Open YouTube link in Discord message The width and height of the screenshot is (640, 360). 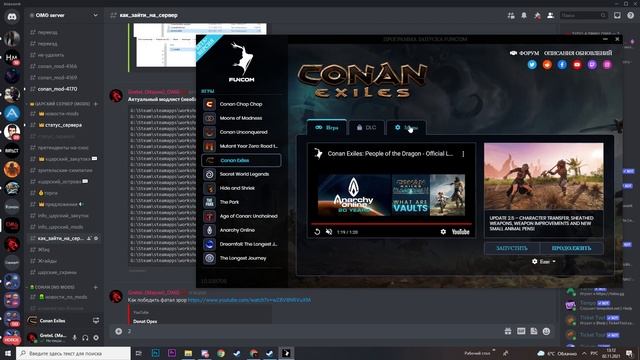pos(249,300)
